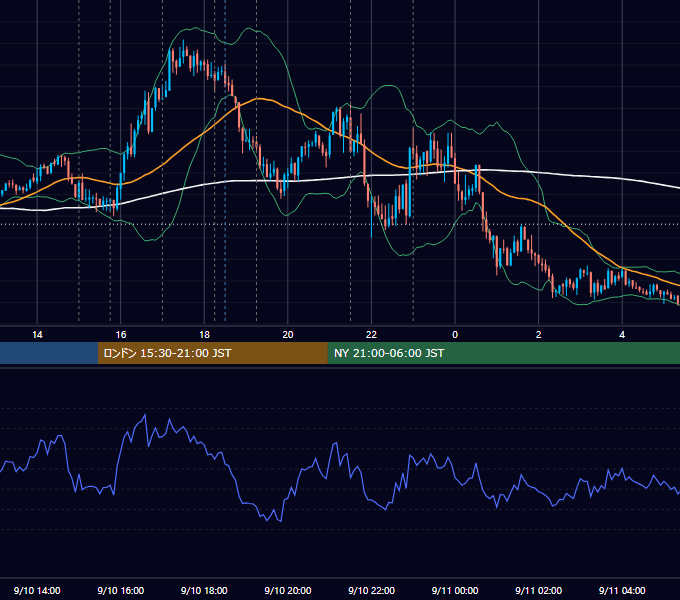Viewport: 680px width, 600px height.
Task: Click the 20 hour axis label
Action: [x=288, y=335]
